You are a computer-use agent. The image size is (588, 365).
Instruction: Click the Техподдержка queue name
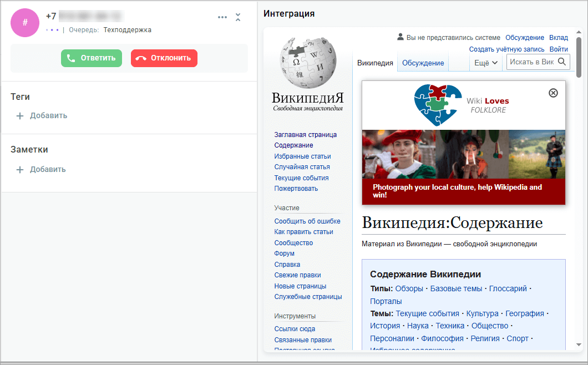(128, 29)
